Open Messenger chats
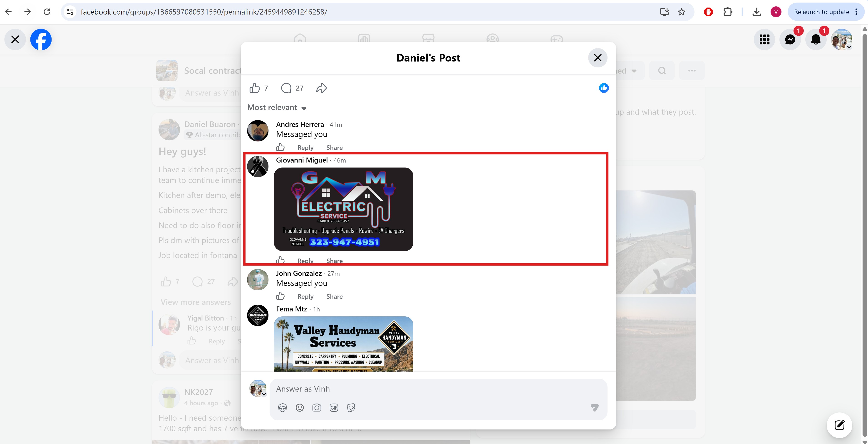 click(x=790, y=39)
